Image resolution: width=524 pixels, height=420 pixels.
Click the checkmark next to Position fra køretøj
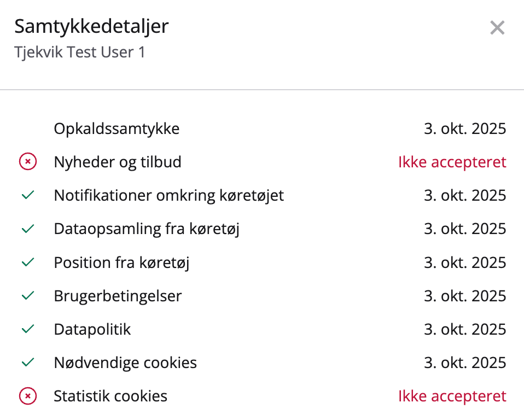pyautogui.click(x=28, y=262)
